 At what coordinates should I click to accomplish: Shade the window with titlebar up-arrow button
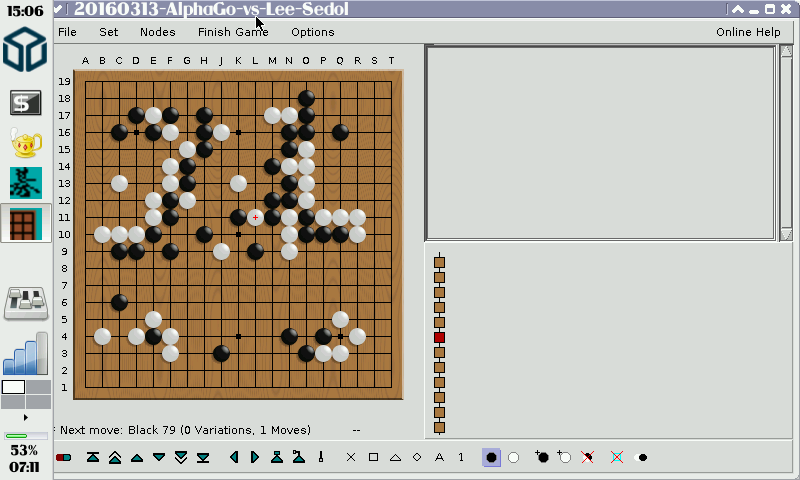click(738, 9)
